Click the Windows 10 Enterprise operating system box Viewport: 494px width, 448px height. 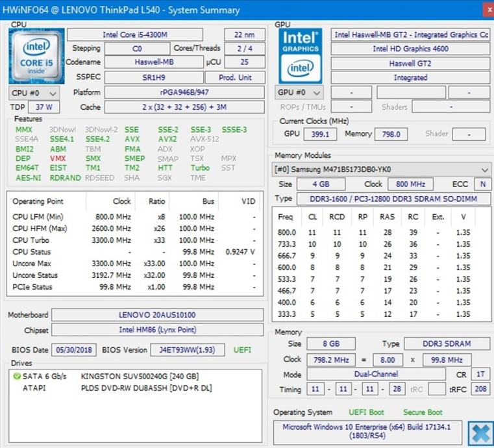pyautogui.click(x=368, y=432)
